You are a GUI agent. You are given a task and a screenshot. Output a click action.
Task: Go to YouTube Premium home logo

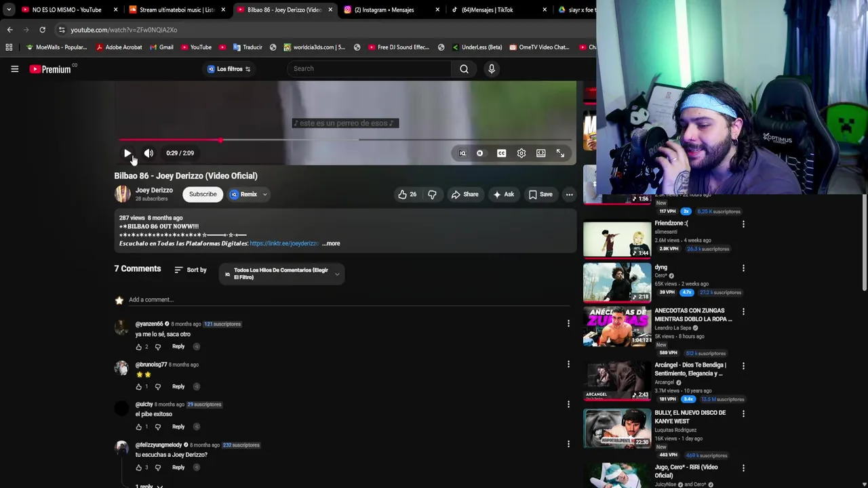tap(50, 68)
